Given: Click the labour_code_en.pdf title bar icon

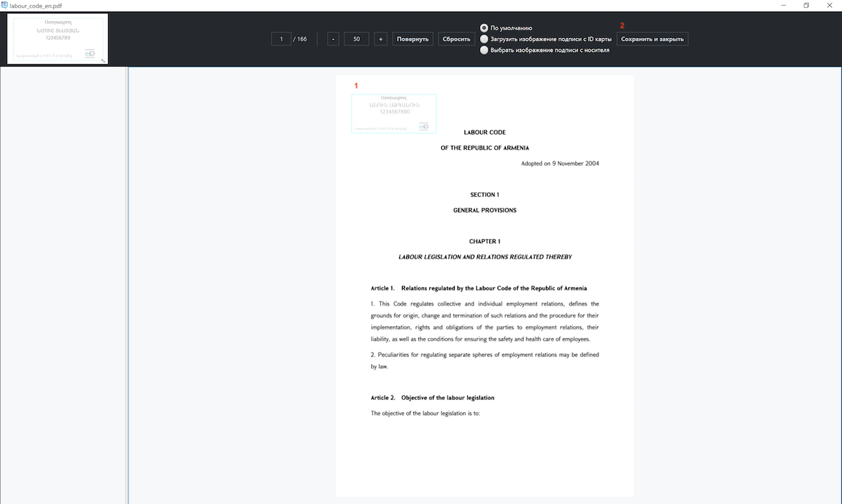Looking at the screenshot, I should tap(5, 5).
